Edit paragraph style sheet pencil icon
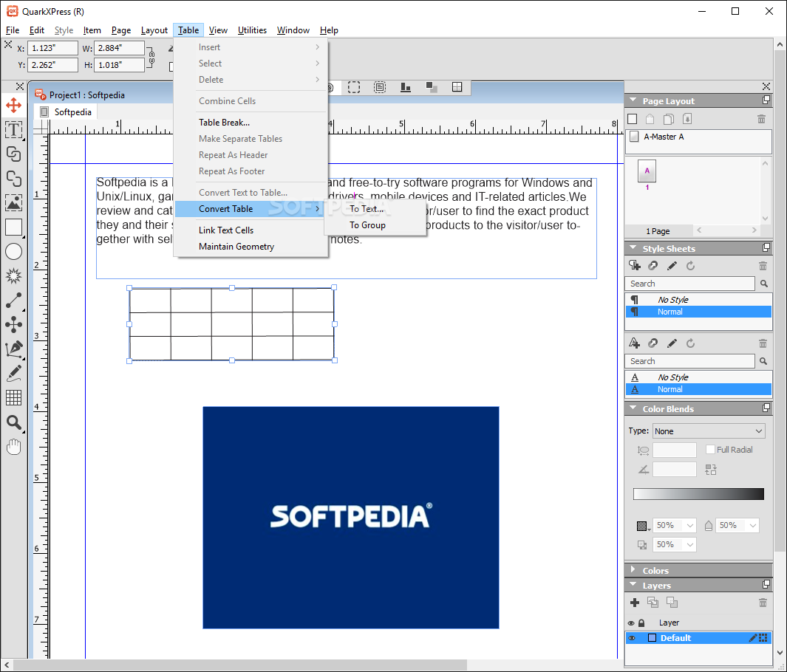The width and height of the screenshot is (787, 672). (672, 266)
